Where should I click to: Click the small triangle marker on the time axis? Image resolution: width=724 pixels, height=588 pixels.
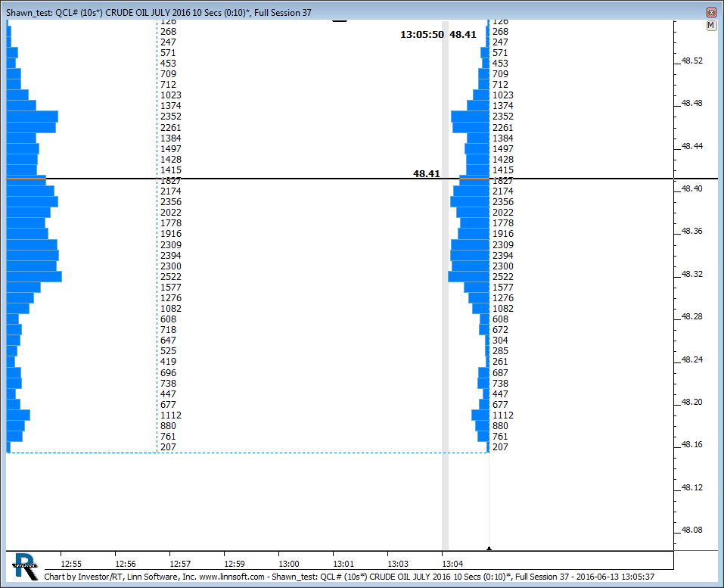[x=489, y=548]
